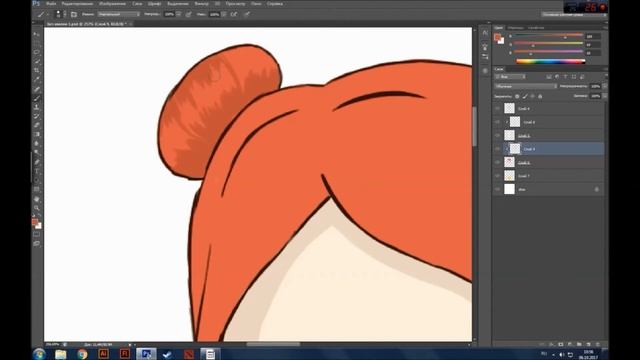This screenshot has width=640, height=360.
Task: Select the History Brush tool
Action: tap(37, 116)
